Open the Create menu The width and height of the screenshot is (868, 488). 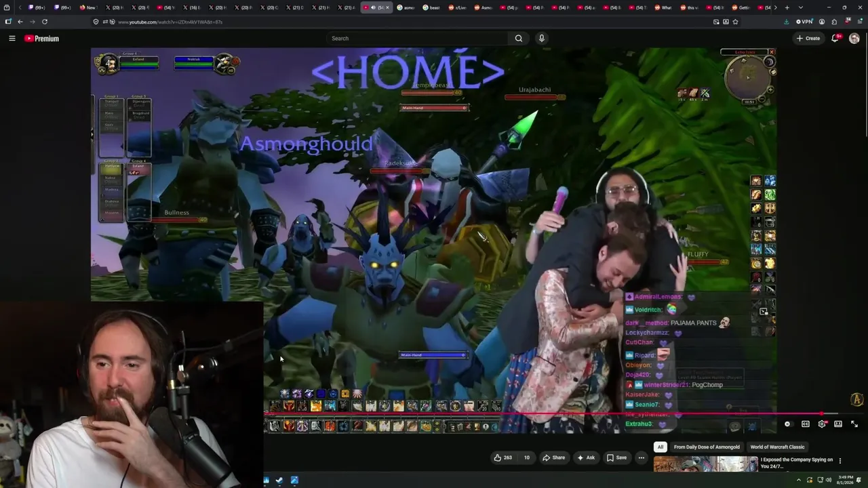pos(808,39)
